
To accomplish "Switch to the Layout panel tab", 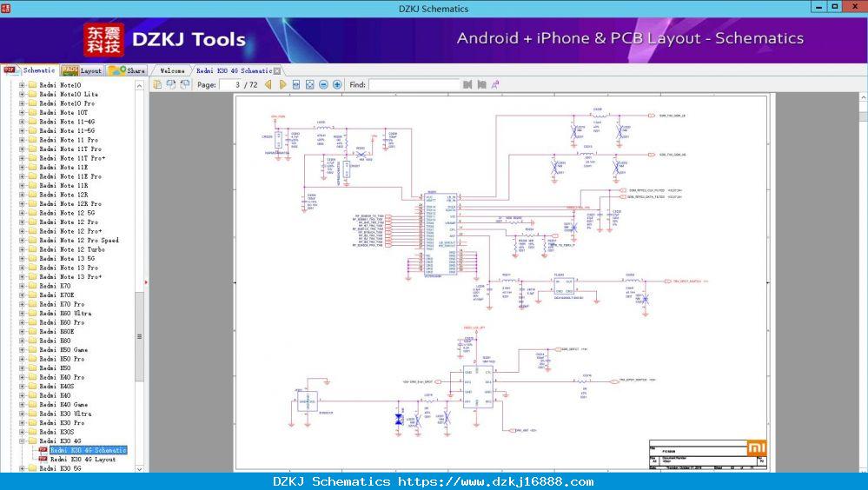I will (82, 70).
